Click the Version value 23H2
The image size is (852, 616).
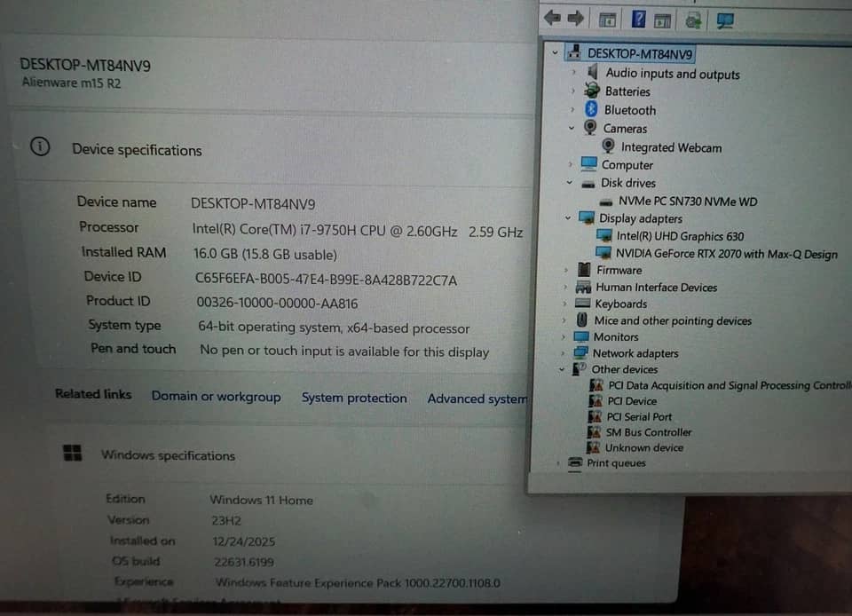(226, 520)
